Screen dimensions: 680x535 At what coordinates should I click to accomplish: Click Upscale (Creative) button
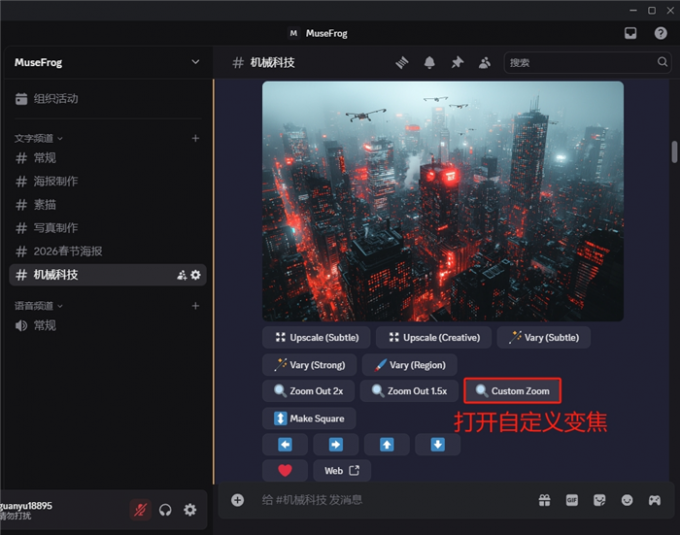(433, 337)
